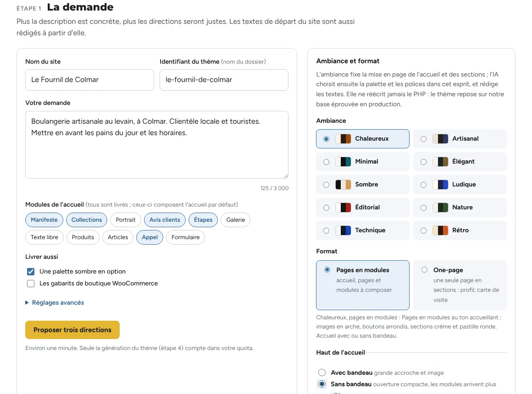Screen dimensions: 532x394
Task: Toggle the Articles module chip
Action: point(118,237)
